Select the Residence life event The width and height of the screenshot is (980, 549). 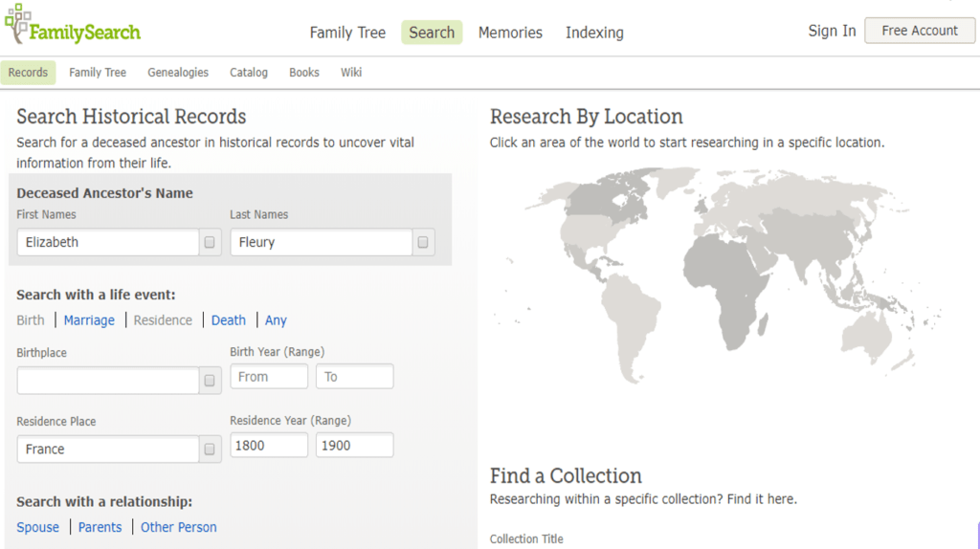coord(163,320)
